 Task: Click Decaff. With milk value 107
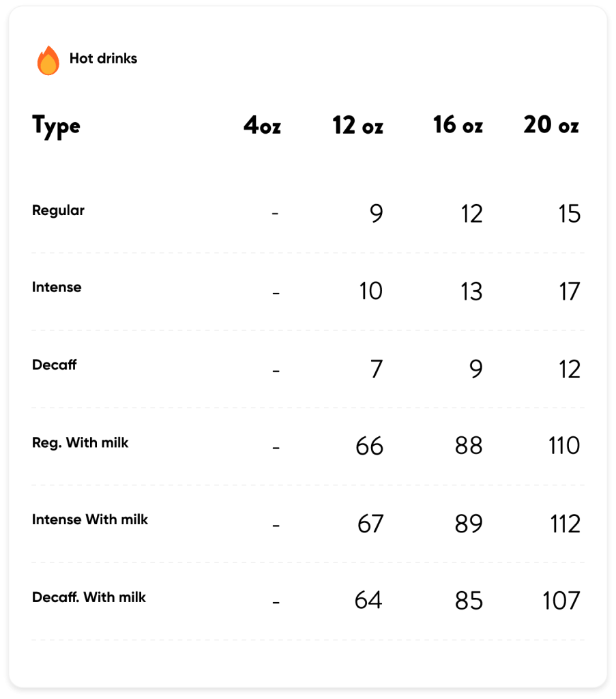click(561, 601)
